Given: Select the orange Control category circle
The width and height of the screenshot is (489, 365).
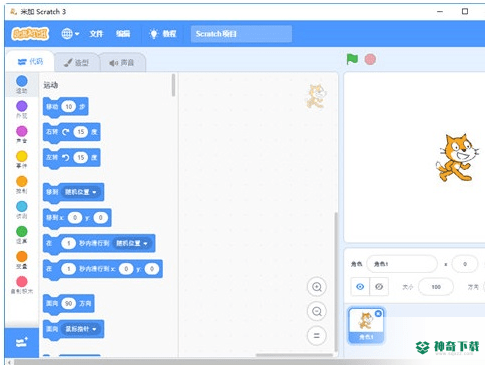Looking at the screenshot, I should (22, 181).
